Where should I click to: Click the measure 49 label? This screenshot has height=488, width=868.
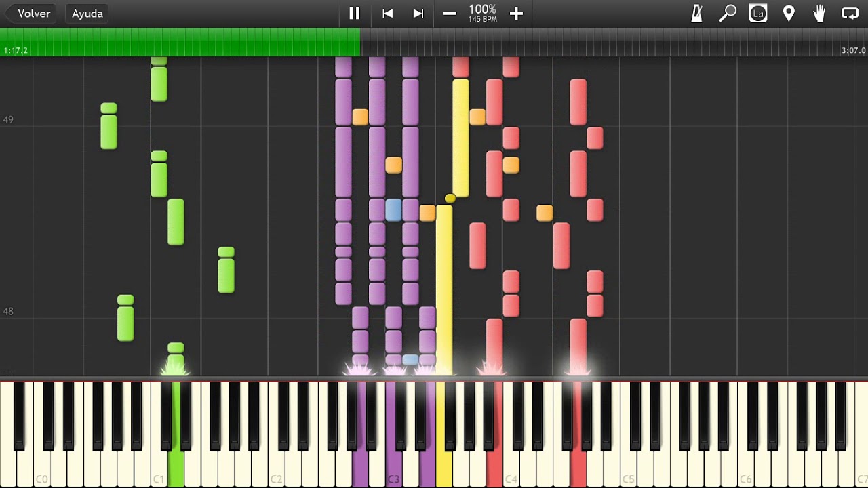[8, 120]
